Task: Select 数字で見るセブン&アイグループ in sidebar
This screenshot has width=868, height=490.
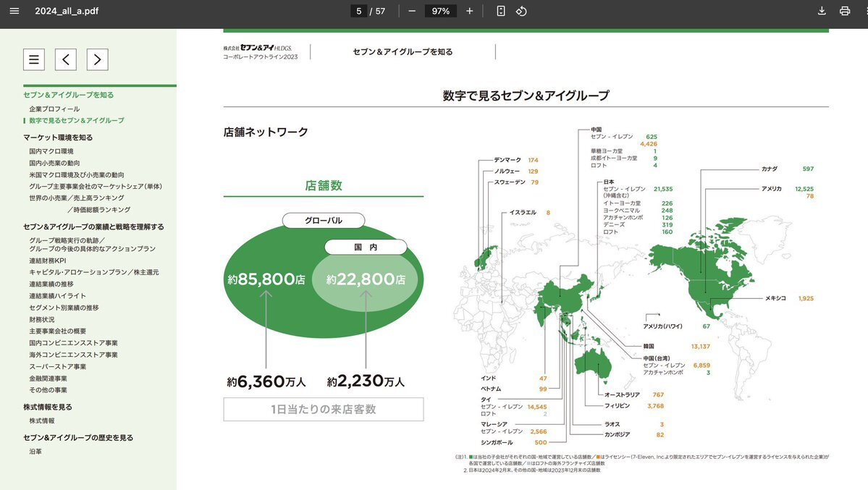Action: 77,121
